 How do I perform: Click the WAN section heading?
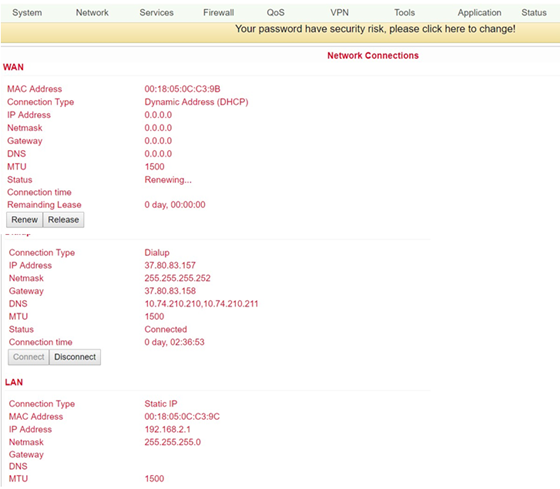pyautogui.click(x=13, y=67)
